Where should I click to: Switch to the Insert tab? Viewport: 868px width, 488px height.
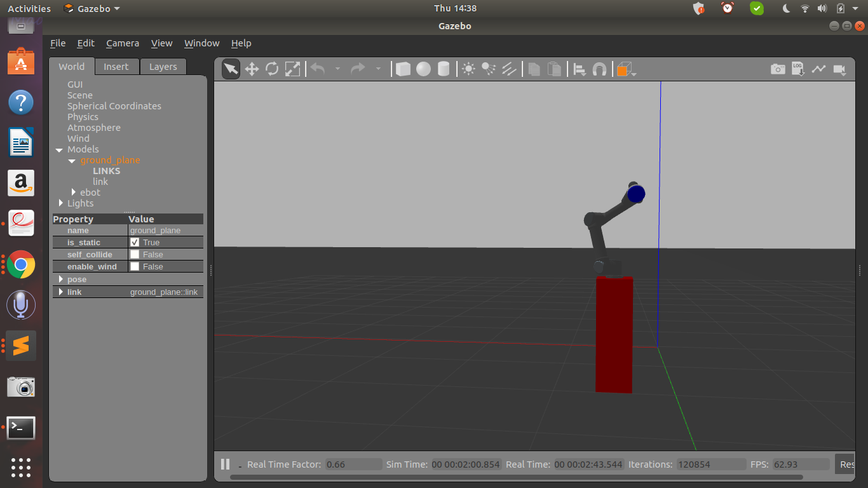coord(116,66)
